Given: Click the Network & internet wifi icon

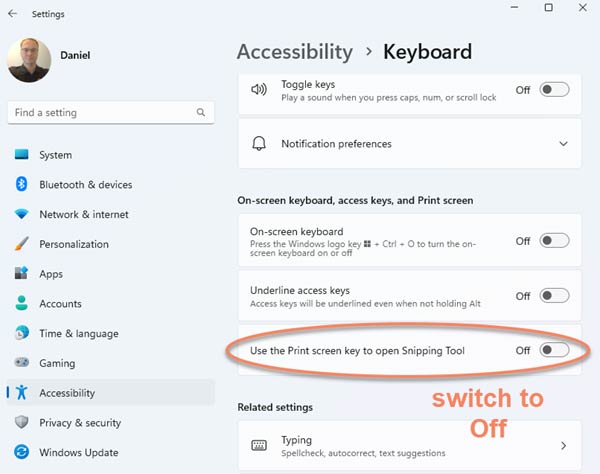Looking at the screenshot, I should coord(21,214).
